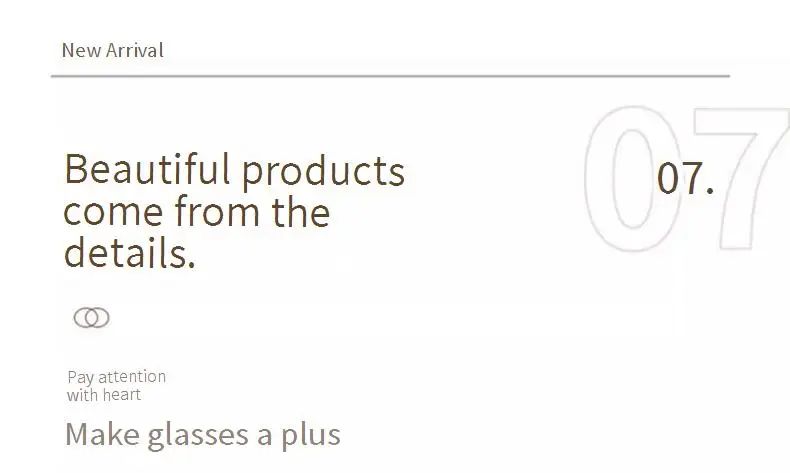The image size is (790, 473).
Task: Click the 'with heart' caption line
Action: [x=104, y=395]
